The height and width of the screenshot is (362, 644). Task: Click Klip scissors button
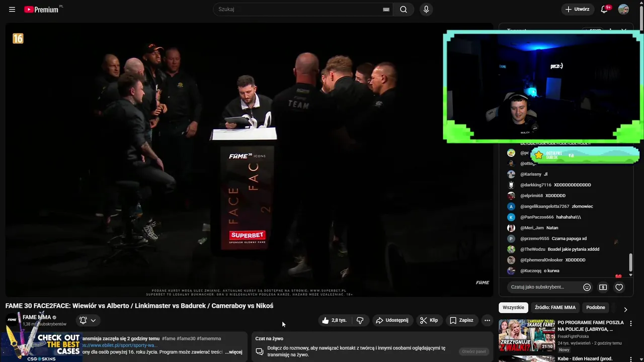click(x=429, y=320)
